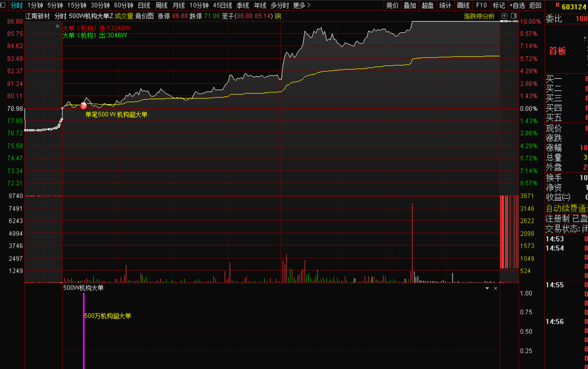
Task: Click the magenta 500万机构超大单 signal bar
Action: (x=84, y=330)
